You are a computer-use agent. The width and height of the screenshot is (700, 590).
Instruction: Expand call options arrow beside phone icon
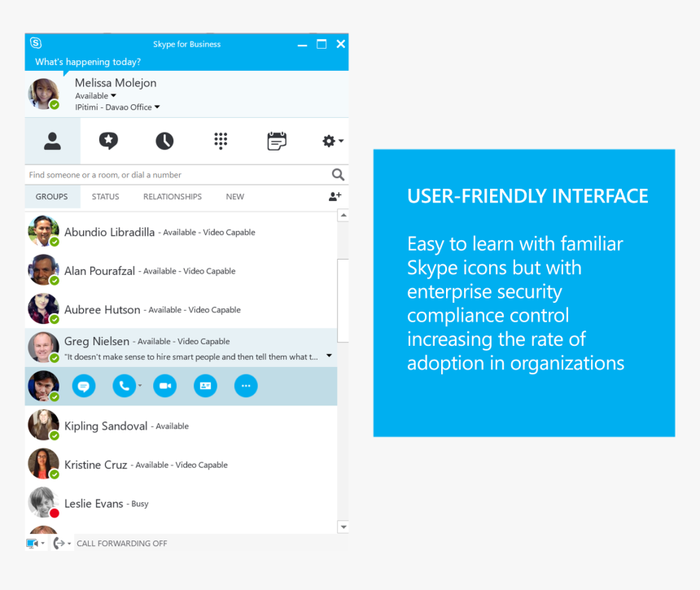140,386
